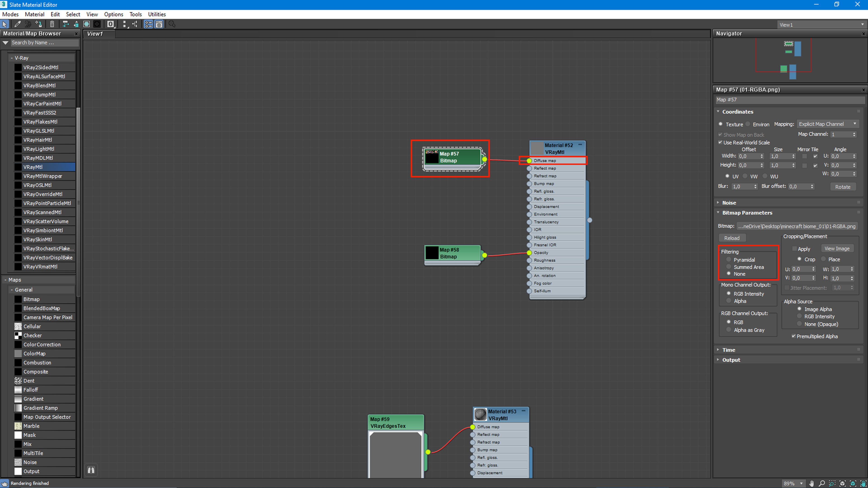Click the Zoom magnifier tool

(822, 483)
